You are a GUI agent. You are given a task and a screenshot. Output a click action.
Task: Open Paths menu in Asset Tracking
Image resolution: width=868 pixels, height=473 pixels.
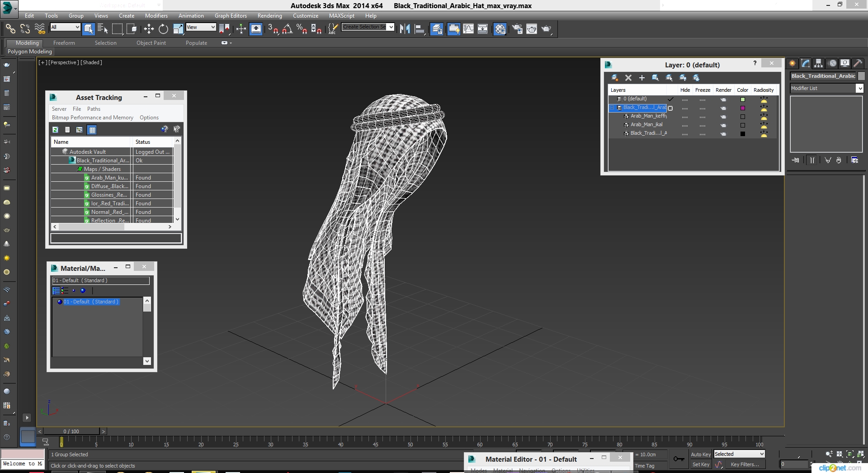(x=94, y=109)
